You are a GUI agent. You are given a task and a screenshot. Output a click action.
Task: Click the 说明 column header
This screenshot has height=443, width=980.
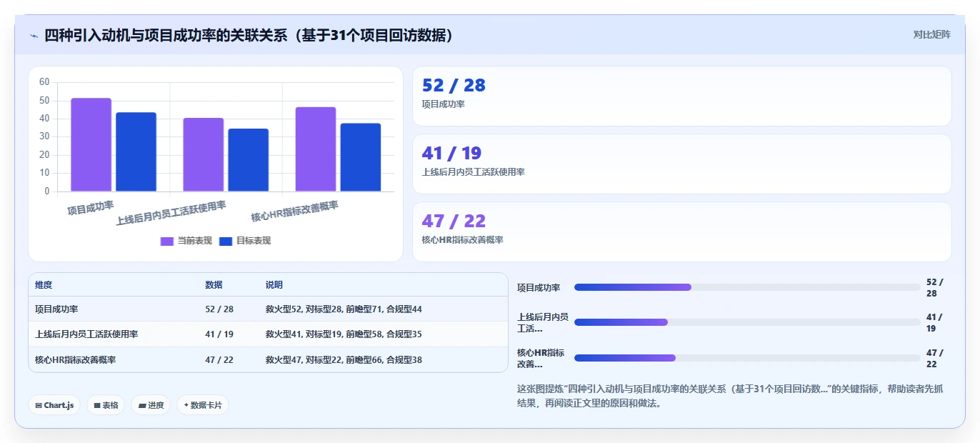[274, 284]
